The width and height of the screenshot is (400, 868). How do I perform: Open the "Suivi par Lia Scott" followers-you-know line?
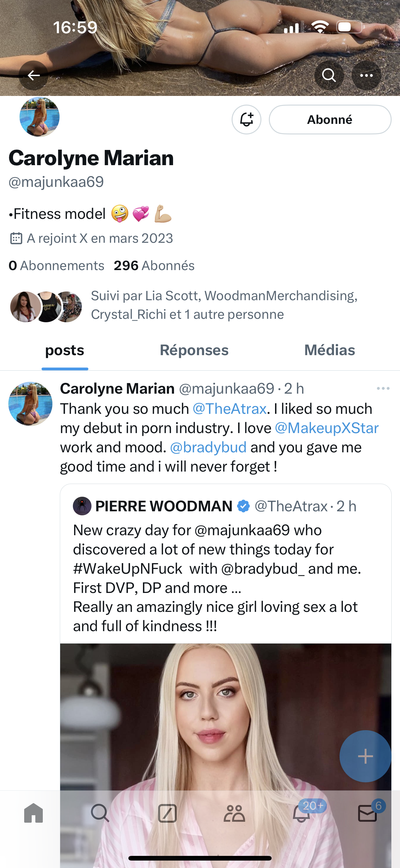pyautogui.click(x=224, y=305)
